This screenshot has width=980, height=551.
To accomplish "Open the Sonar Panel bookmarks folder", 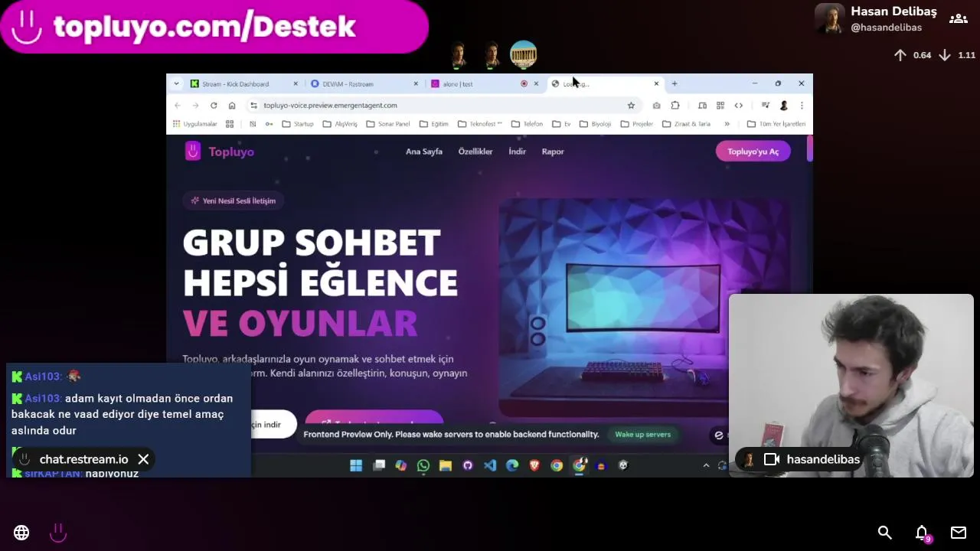I will (x=388, y=124).
